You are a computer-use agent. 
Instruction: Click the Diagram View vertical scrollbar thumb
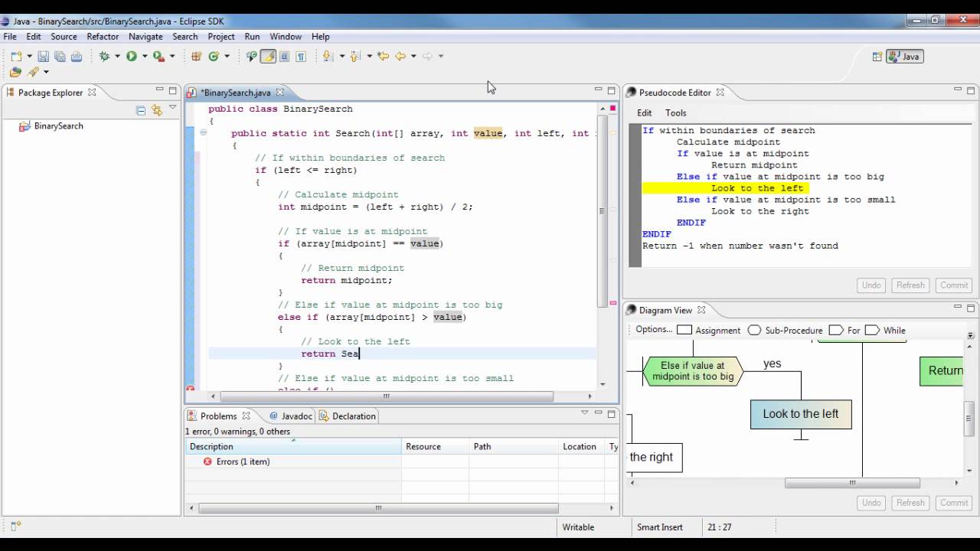[x=969, y=419]
